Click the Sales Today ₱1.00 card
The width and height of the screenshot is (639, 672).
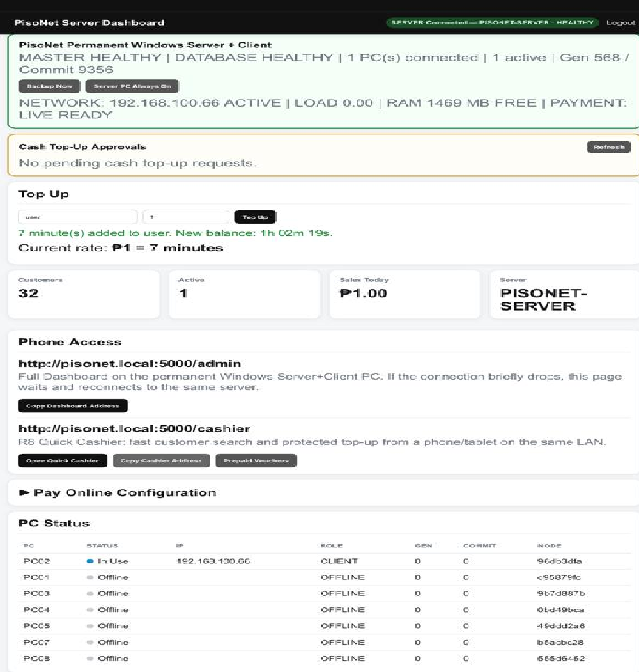[x=404, y=294]
